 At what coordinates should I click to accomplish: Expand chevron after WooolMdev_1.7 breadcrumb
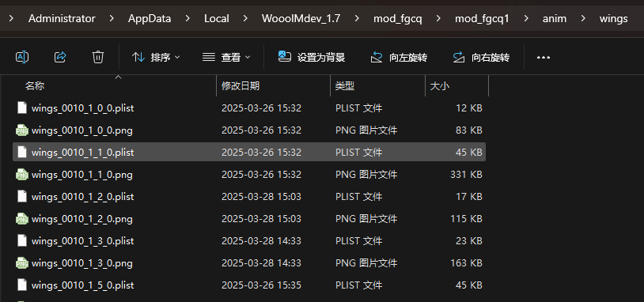tap(357, 18)
